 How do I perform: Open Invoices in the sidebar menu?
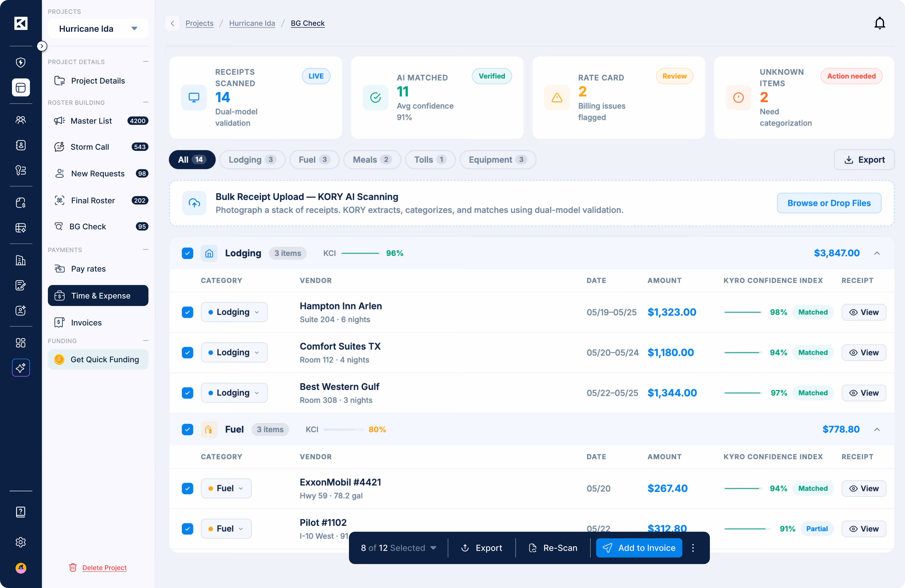coord(86,323)
